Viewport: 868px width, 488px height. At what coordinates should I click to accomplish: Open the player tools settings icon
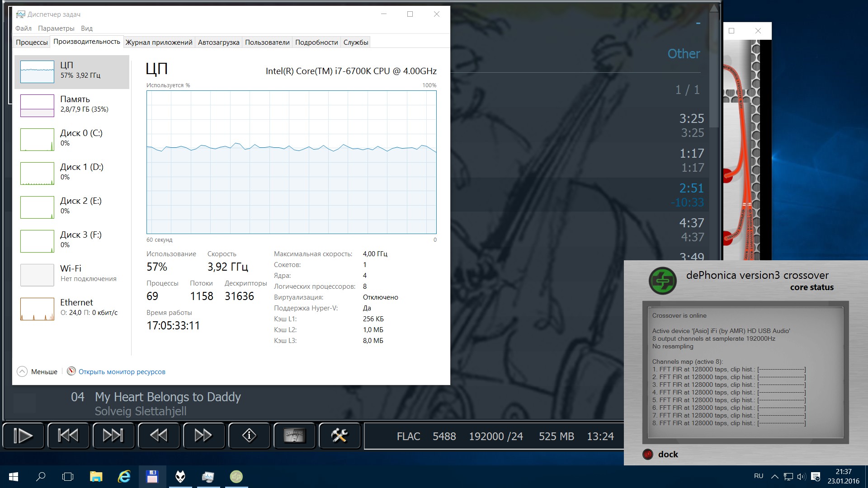(340, 436)
